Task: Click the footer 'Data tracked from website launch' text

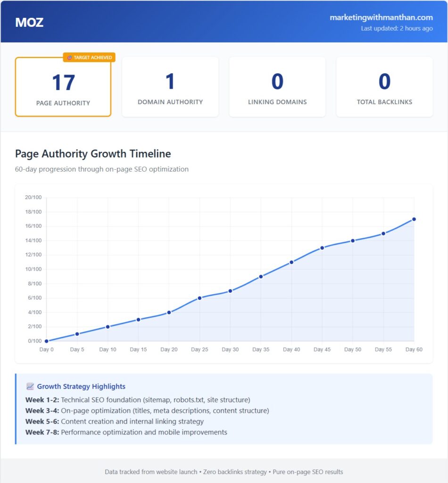Action: point(151,472)
